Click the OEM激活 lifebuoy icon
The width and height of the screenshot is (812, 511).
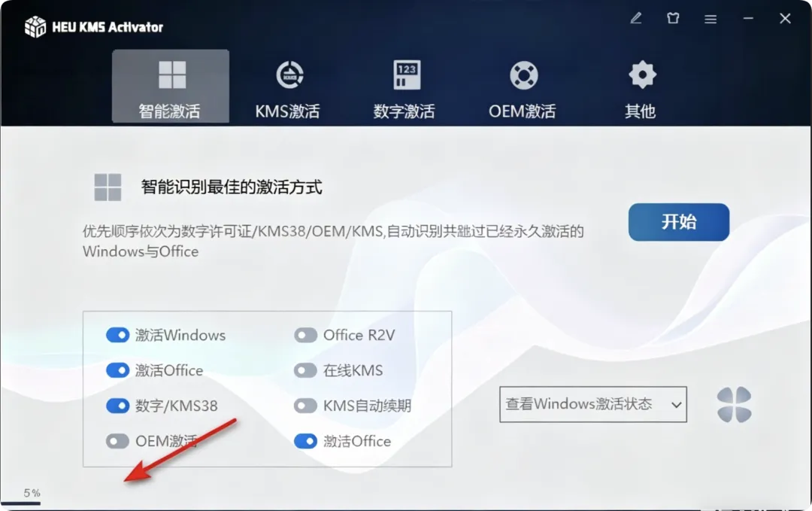[x=523, y=75]
